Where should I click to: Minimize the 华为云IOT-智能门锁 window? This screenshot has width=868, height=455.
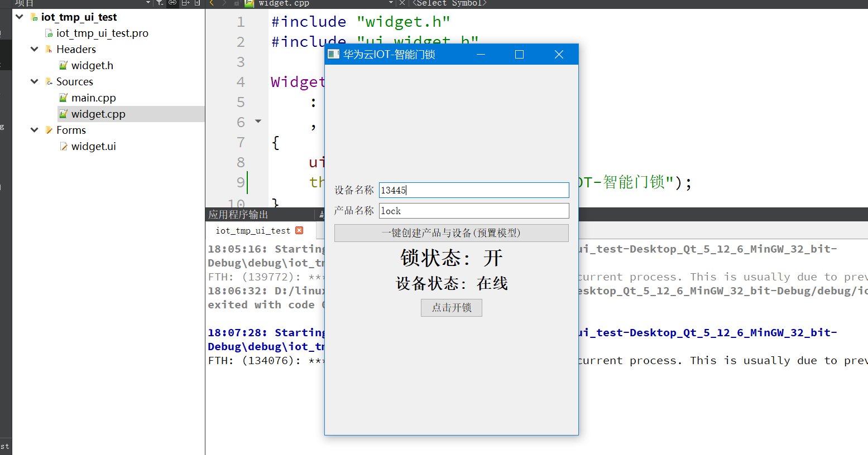[481, 54]
